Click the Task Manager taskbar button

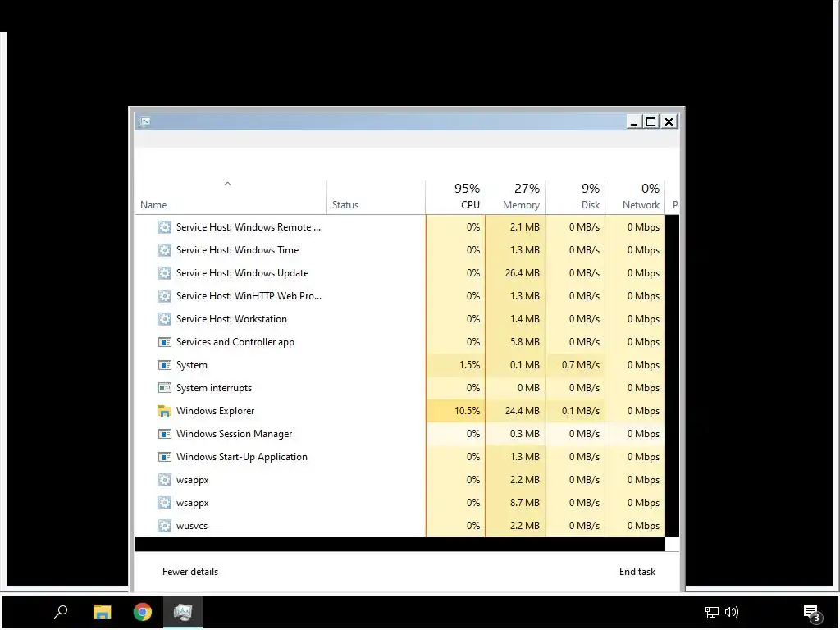click(x=183, y=612)
